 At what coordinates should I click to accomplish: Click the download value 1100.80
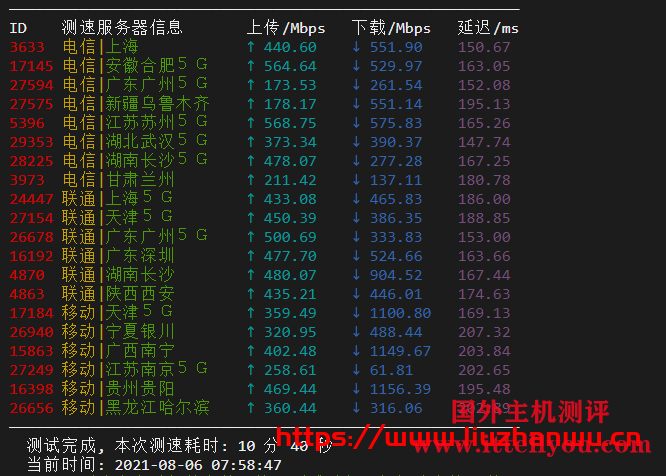pos(400,313)
